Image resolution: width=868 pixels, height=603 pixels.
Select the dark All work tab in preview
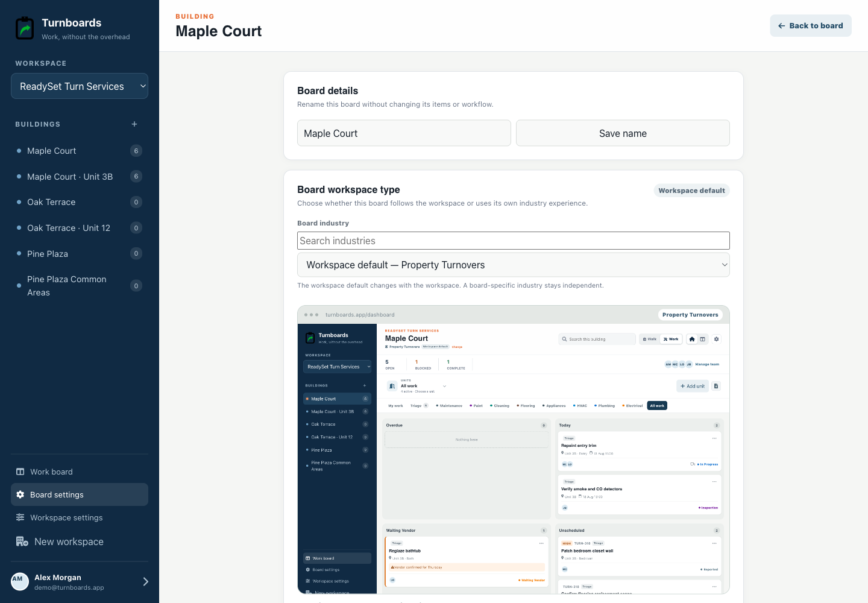coord(657,406)
